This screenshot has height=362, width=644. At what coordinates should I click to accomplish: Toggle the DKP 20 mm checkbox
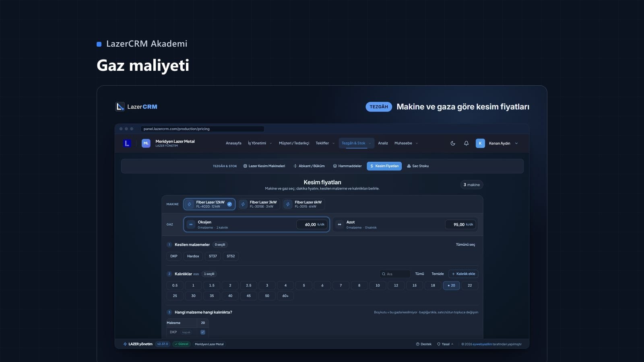pyautogui.click(x=203, y=332)
